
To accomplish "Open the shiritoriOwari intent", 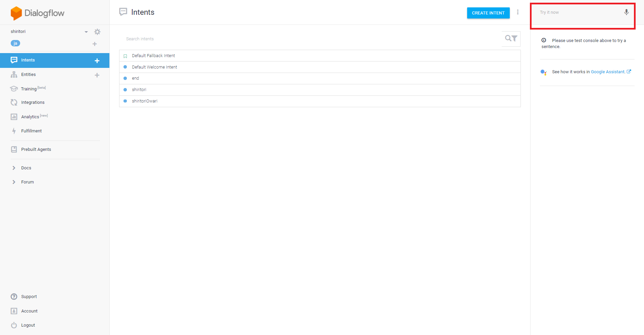I will pyautogui.click(x=145, y=101).
